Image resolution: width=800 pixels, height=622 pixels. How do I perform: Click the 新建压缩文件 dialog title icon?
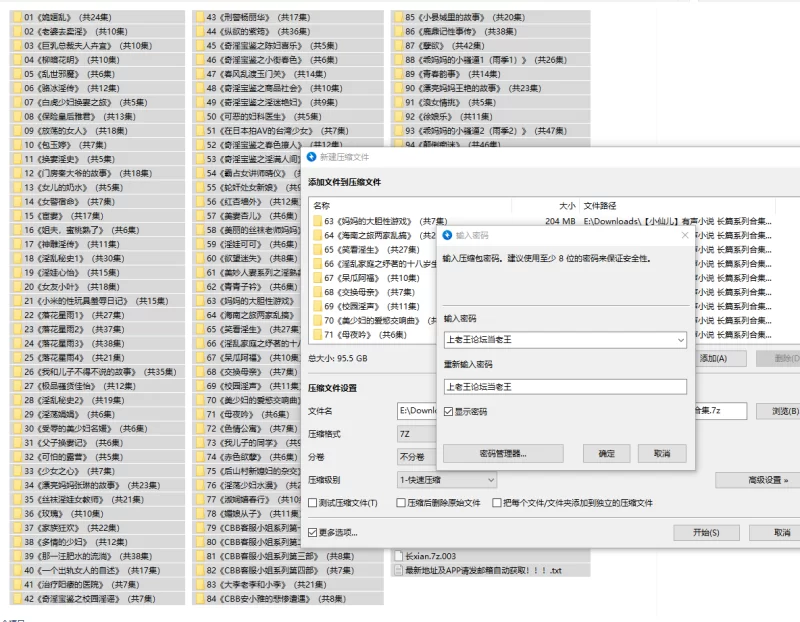tap(312, 157)
